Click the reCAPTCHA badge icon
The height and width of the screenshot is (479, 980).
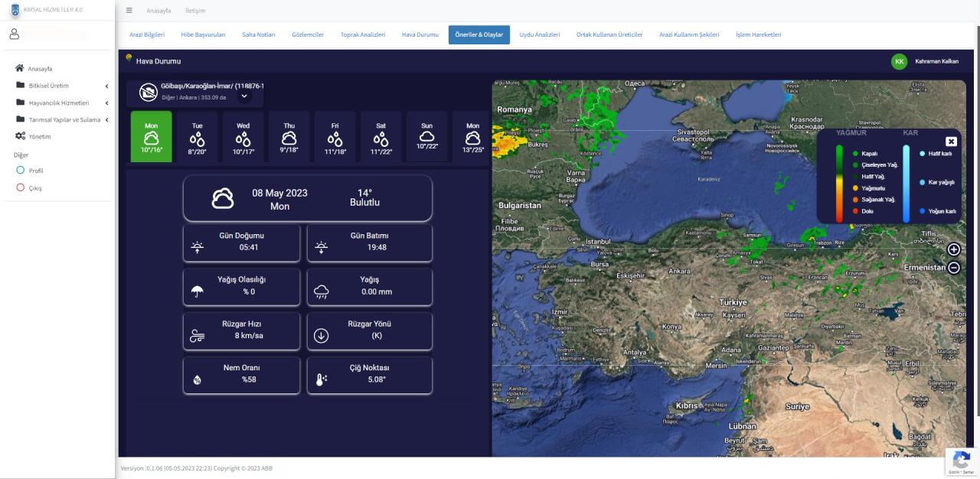coord(960,460)
